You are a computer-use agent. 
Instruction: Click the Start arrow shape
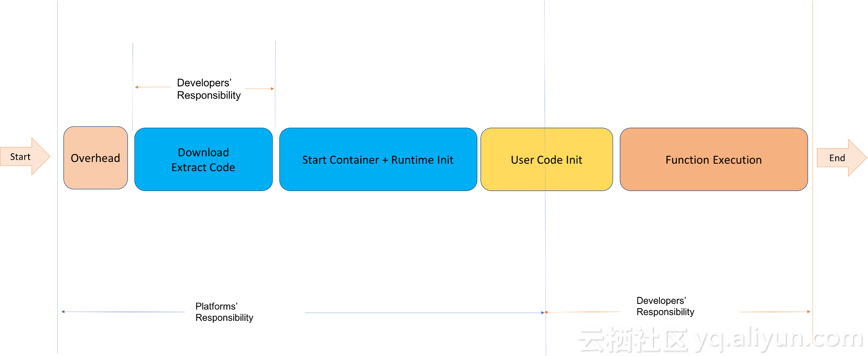tap(25, 157)
